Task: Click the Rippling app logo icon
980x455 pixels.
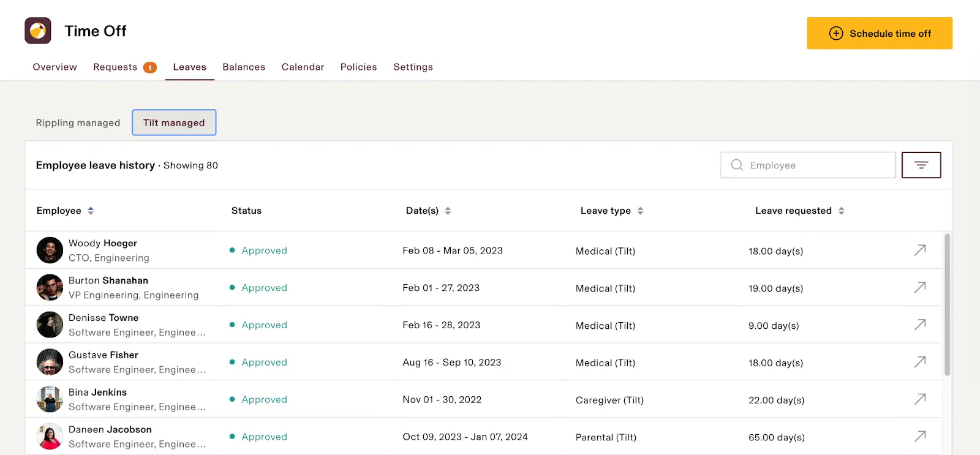Action: point(38,31)
